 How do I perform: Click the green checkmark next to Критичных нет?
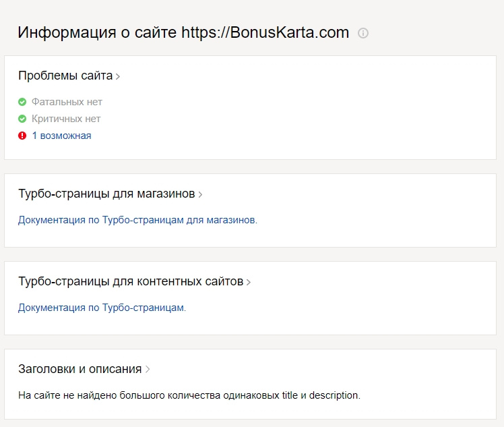tap(22, 119)
